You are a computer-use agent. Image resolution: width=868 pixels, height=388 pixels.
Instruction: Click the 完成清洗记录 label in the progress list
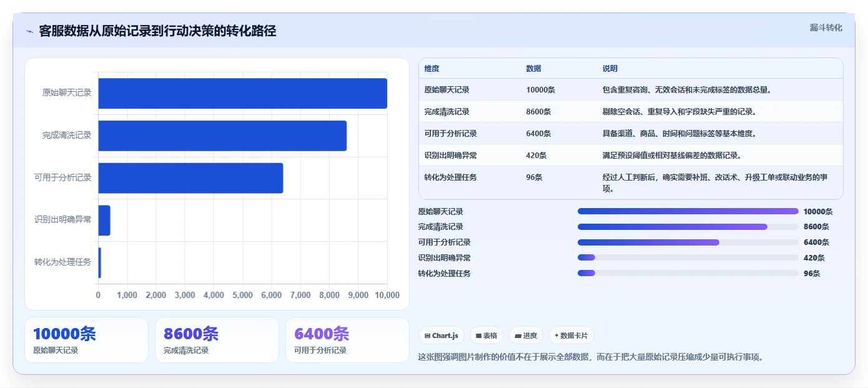441,227
